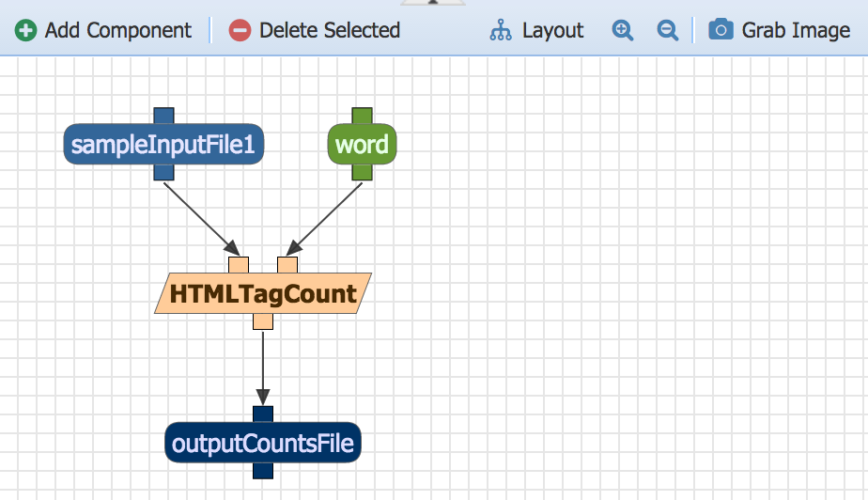Click the bottom port of the word node

pos(362,172)
